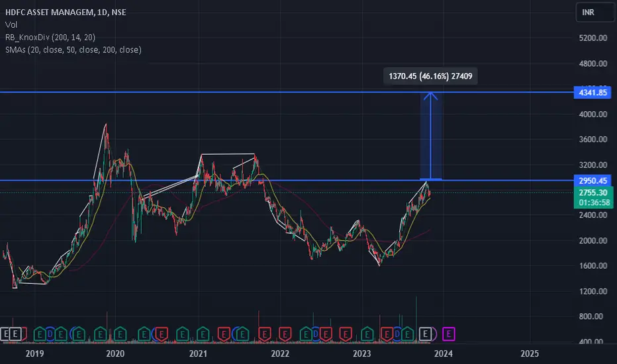Screen dimensions: 617x364
Task: Click the 2025 label on the time axis
Action: (x=530, y=354)
